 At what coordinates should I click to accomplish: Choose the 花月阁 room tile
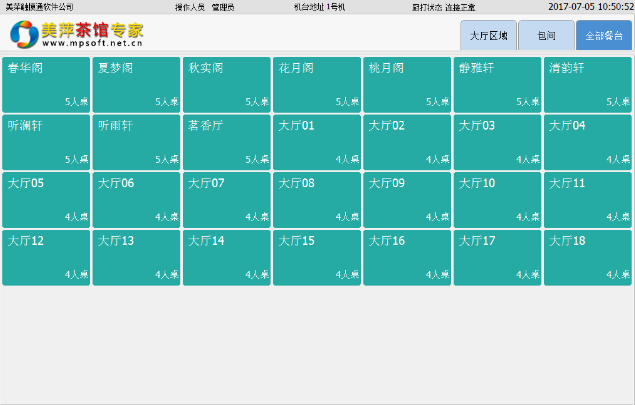[317, 85]
